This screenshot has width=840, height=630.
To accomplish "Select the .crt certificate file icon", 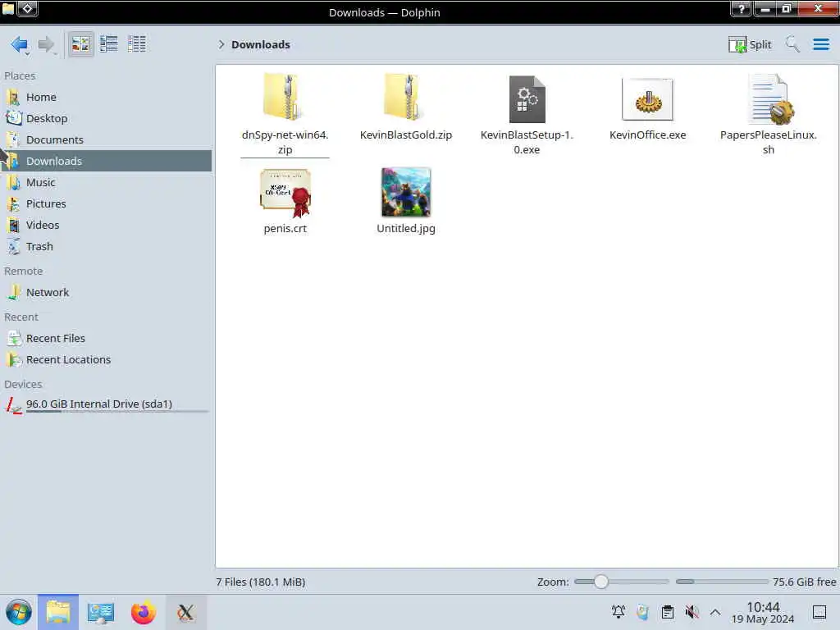I will pyautogui.click(x=285, y=194).
